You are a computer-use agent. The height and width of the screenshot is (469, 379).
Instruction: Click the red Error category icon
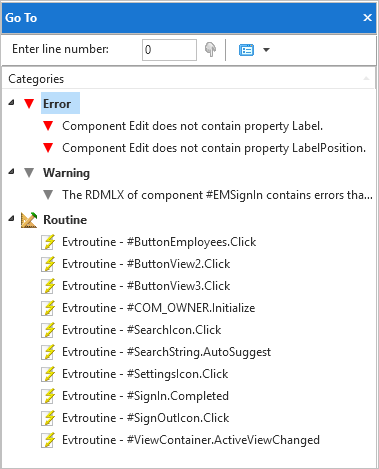point(29,104)
